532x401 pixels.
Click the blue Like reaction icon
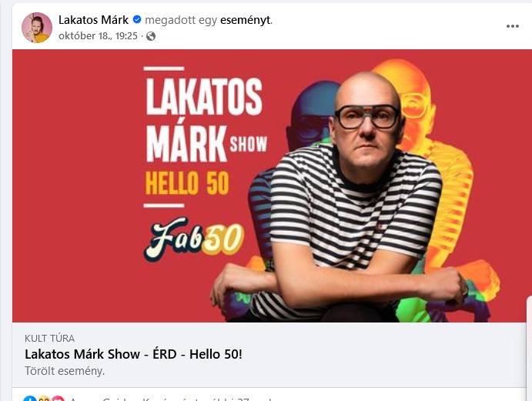pyautogui.click(x=29, y=399)
